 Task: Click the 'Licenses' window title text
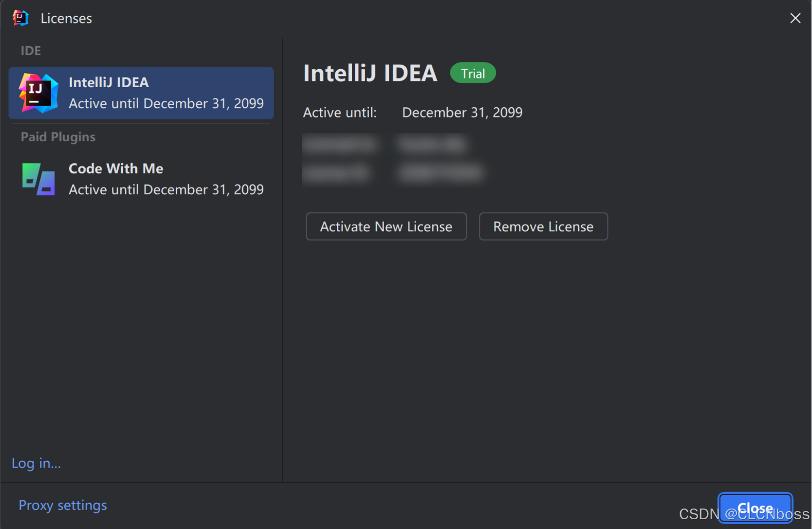click(66, 19)
